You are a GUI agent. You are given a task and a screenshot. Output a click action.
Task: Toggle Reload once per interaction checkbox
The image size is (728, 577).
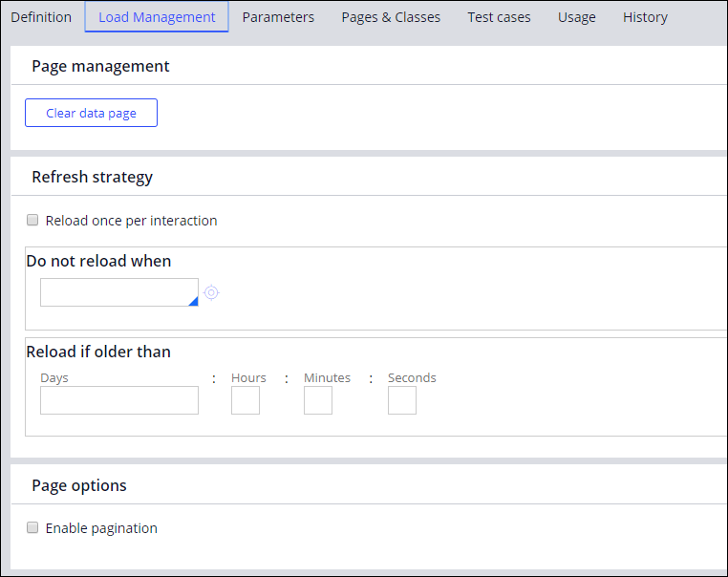coord(32,221)
